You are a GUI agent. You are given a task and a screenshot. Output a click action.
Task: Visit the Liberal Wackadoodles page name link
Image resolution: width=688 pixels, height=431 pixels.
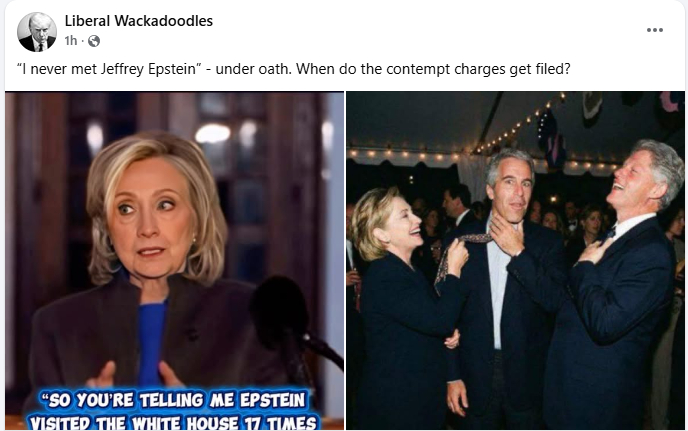(x=139, y=21)
